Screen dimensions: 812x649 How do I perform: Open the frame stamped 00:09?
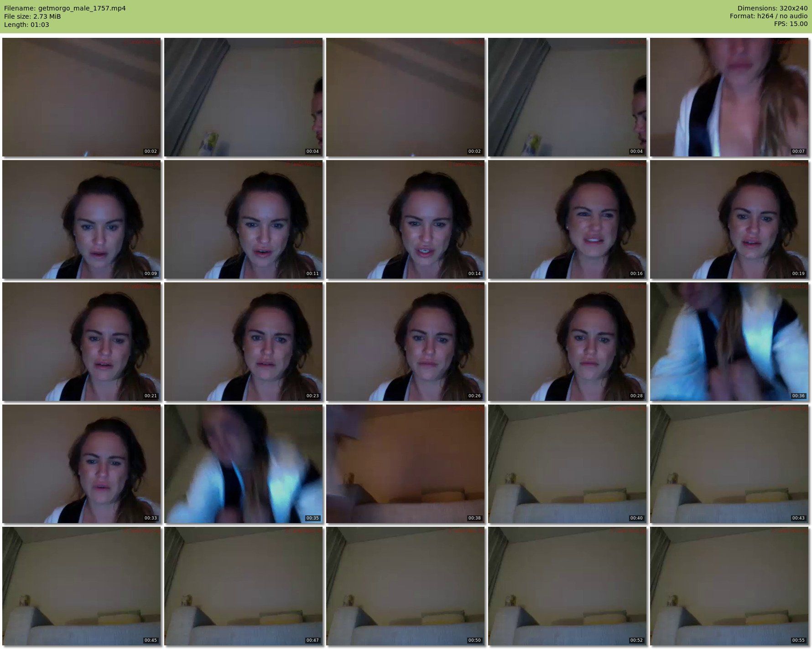(81, 219)
